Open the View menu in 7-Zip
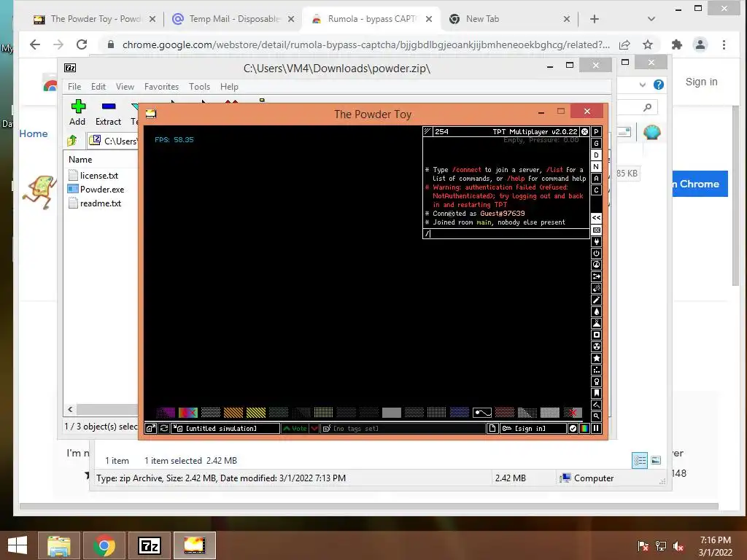 [125, 87]
